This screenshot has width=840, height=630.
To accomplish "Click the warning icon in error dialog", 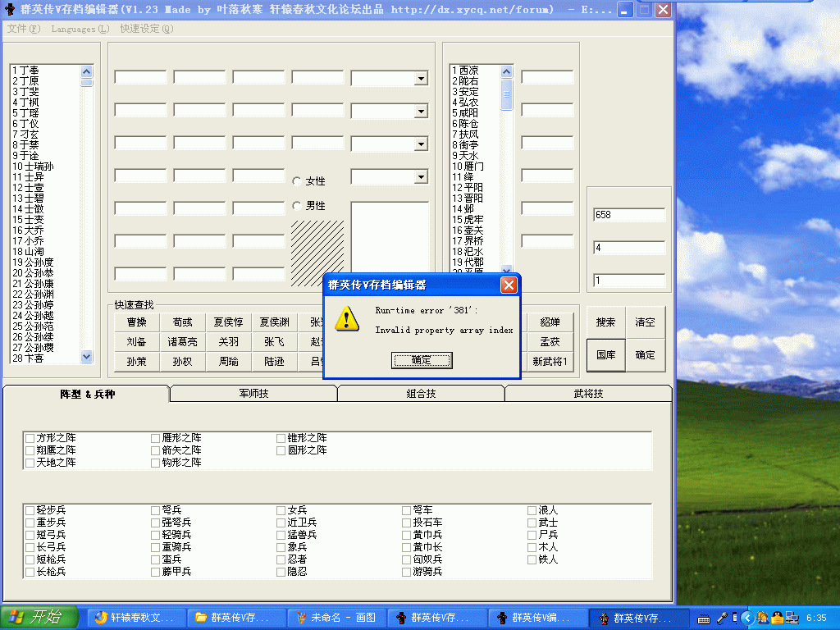I will click(347, 319).
